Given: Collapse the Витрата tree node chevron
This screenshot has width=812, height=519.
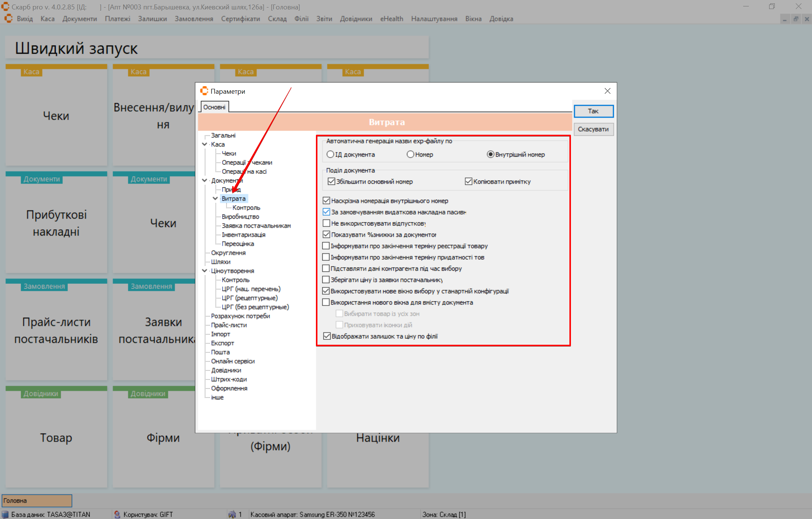Looking at the screenshot, I should tap(215, 198).
